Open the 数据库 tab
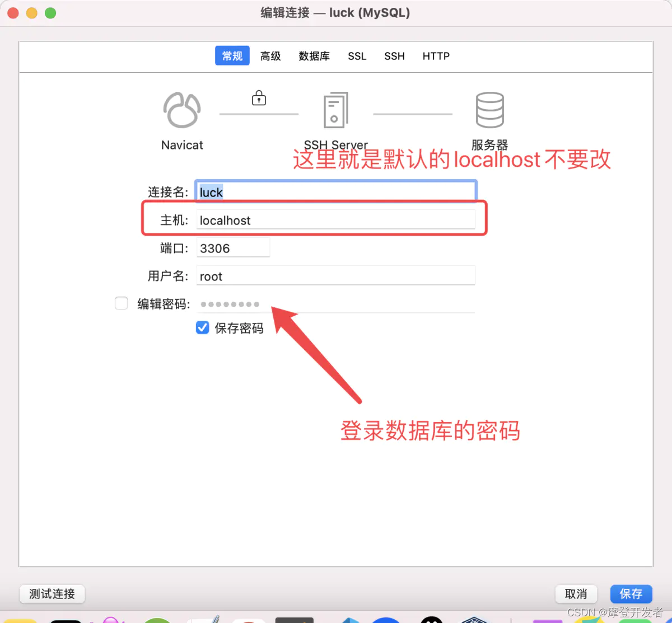This screenshot has height=623, width=672. click(x=314, y=56)
